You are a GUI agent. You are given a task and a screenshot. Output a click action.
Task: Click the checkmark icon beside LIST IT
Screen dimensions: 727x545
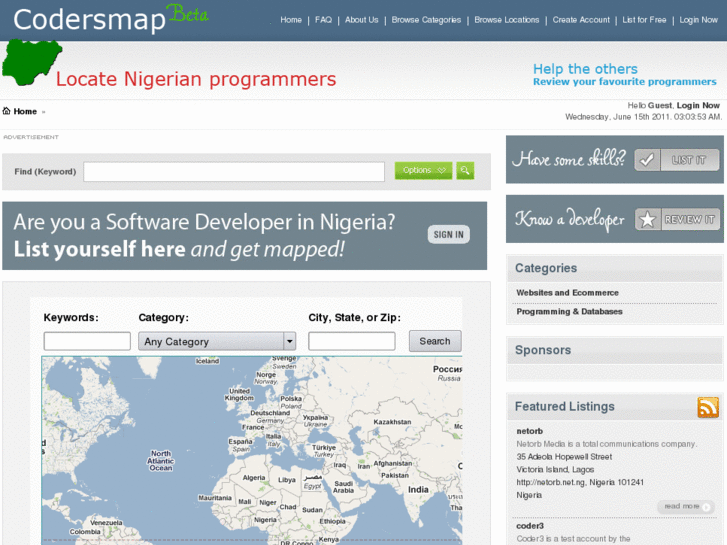pyautogui.click(x=647, y=160)
